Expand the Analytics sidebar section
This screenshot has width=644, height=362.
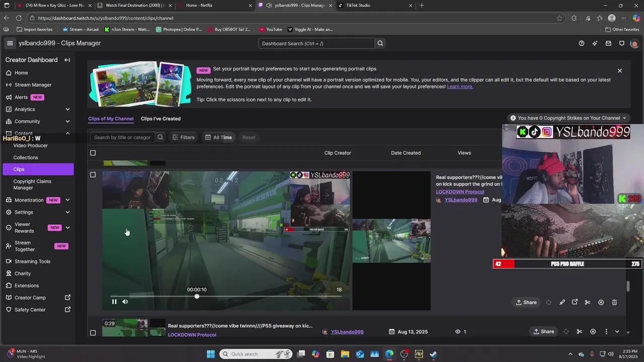click(67, 109)
